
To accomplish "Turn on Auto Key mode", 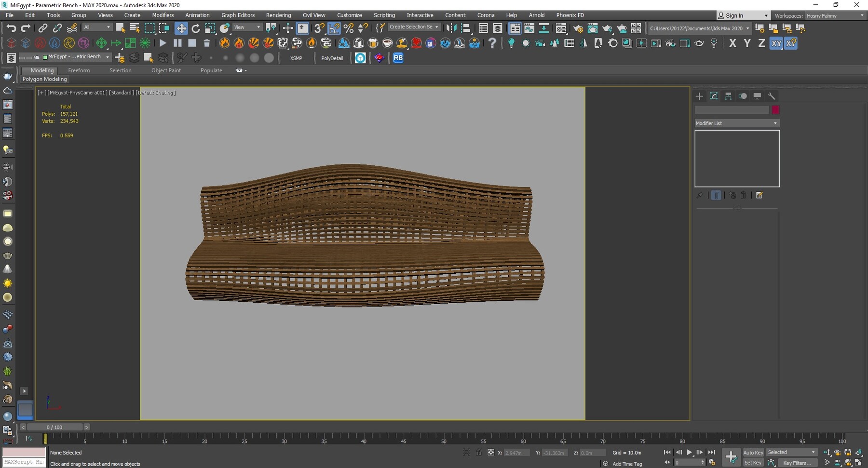I will (x=753, y=453).
